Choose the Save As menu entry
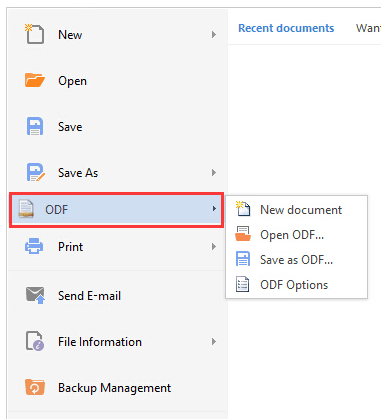Viewport: 381px width, 419px height. [118, 172]
